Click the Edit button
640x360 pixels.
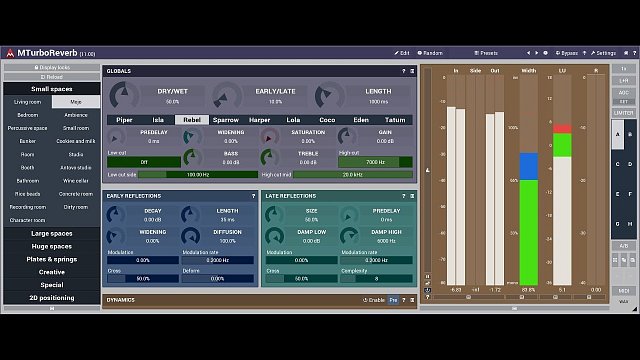click(x=402, y=53)
